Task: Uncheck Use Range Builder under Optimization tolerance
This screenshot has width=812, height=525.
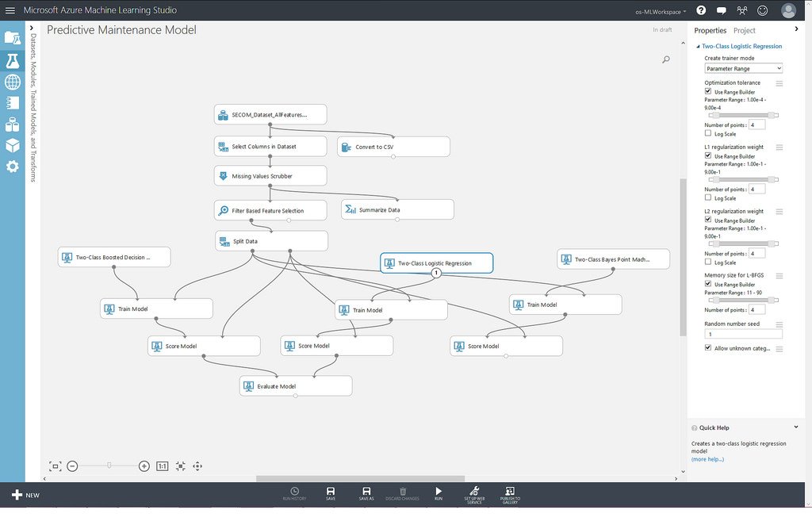Action: (x=708, y=92)
